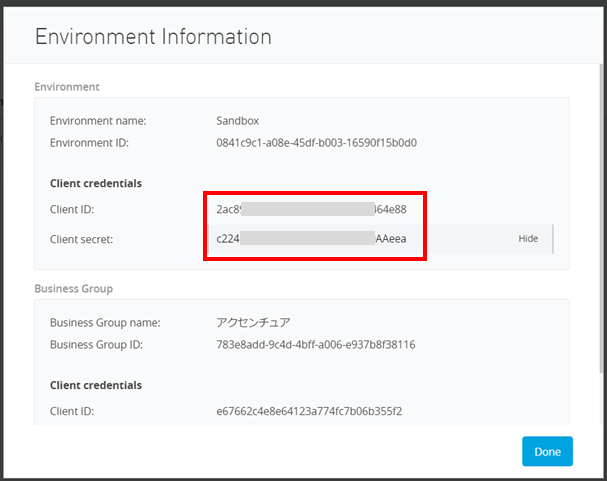This screenshot has height=481, width=607.
Task: Click the Environment Information dialog title
Action: point(153,37)
